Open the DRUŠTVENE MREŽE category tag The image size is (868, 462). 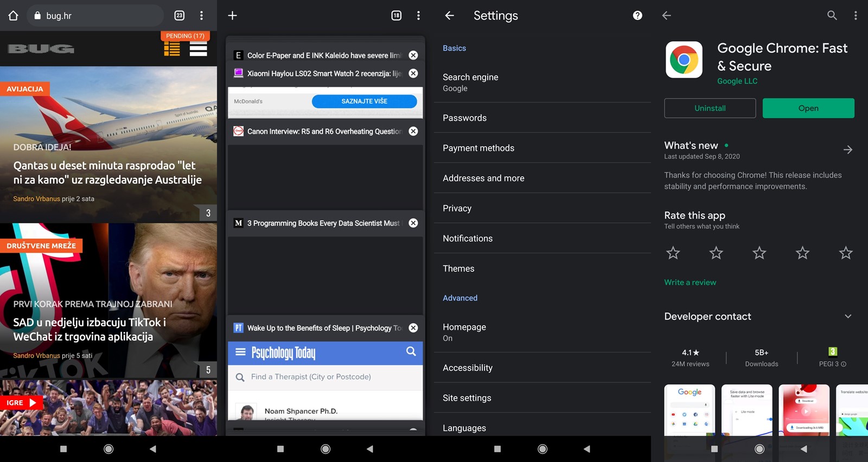[41, 246]
